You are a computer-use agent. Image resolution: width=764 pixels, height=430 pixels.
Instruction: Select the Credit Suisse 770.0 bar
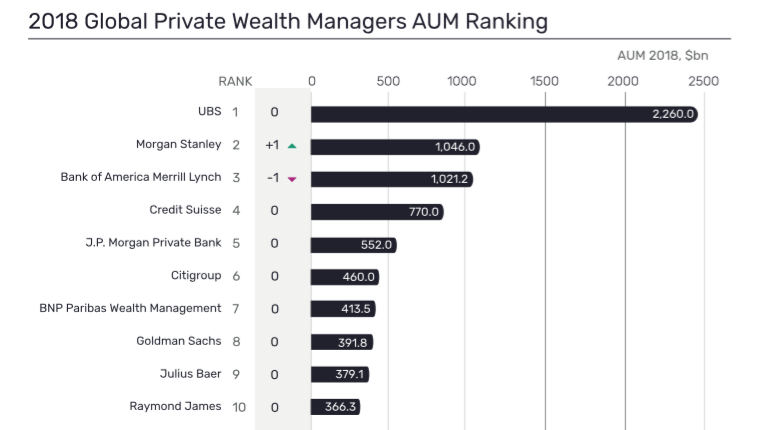tap(377, 212)
